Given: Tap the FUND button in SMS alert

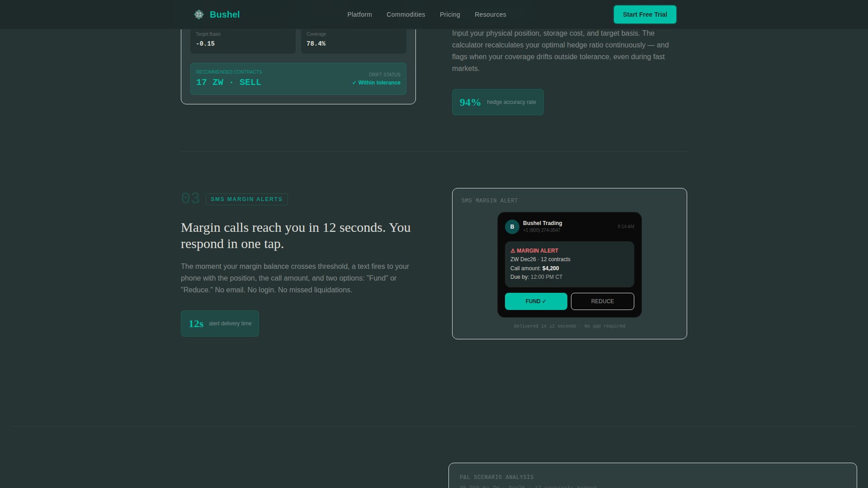Looking at the screenshot, I should pyautogui.click(x=536, y=301).
